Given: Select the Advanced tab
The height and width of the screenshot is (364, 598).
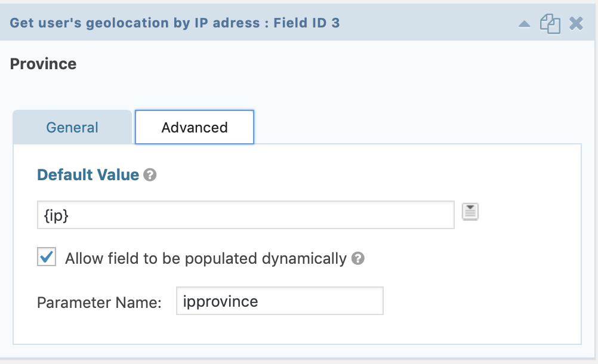Looking at the screenshot, I should point(195,127).
